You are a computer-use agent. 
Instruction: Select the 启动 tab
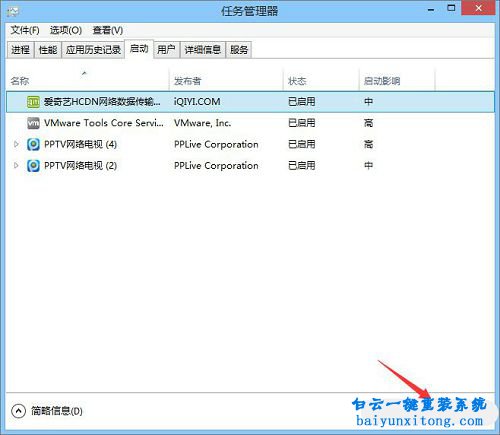pyautogui.click(x=139, y=49)
